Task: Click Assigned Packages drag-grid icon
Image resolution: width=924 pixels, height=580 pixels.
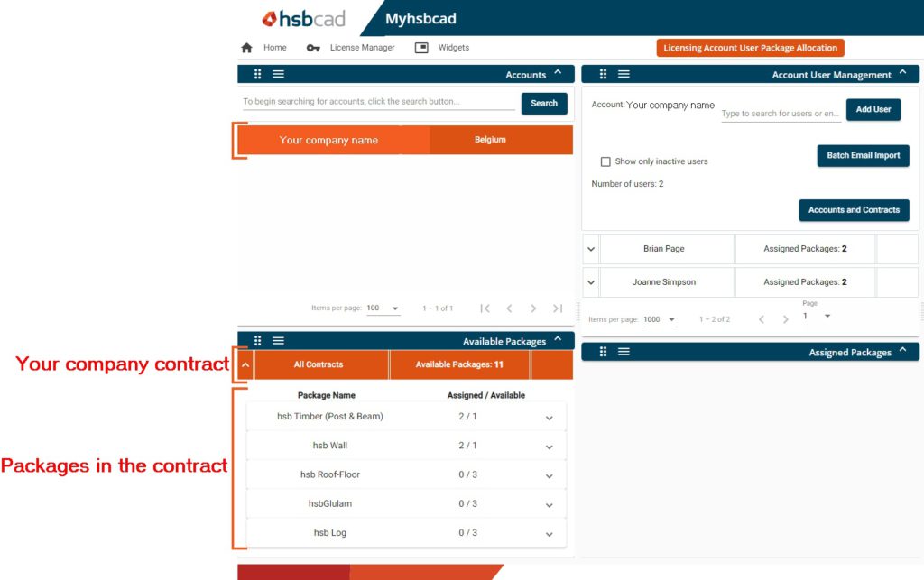Action: [x=603, y=352]
